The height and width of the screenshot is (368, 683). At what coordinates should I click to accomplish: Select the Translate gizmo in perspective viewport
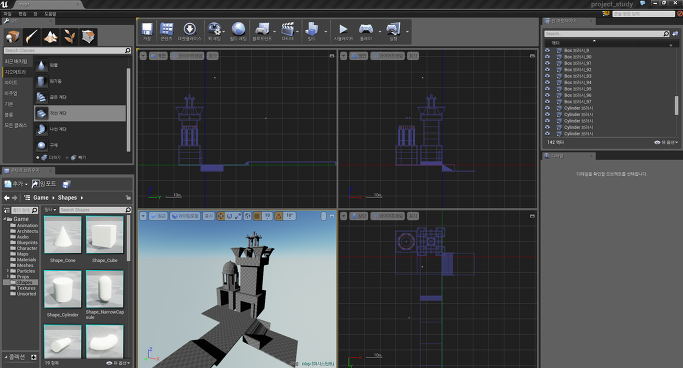pyautogui.click(x=220, y=216)
